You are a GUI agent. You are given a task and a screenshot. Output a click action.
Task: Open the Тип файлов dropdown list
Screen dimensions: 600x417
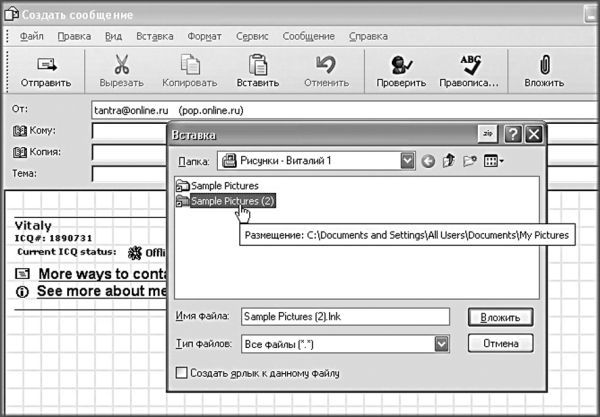tap(441, 344)
